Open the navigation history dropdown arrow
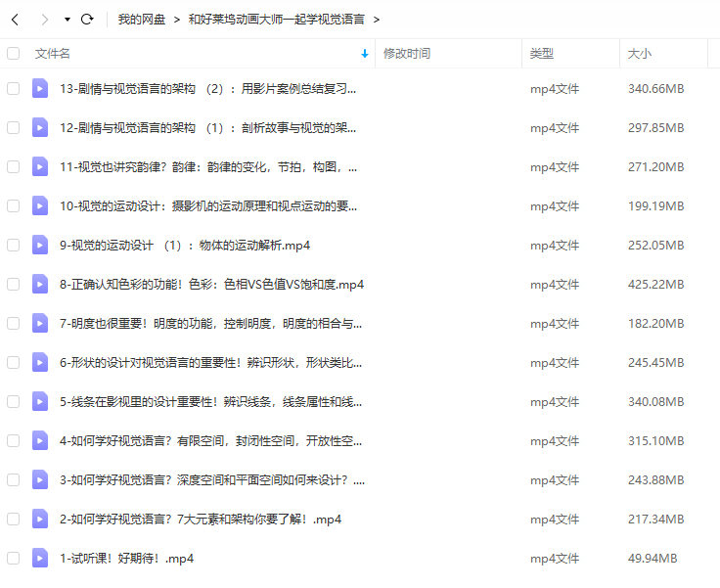Image resolution: width=720 pixels, height=588 pixels. click(x=67, y=20)
